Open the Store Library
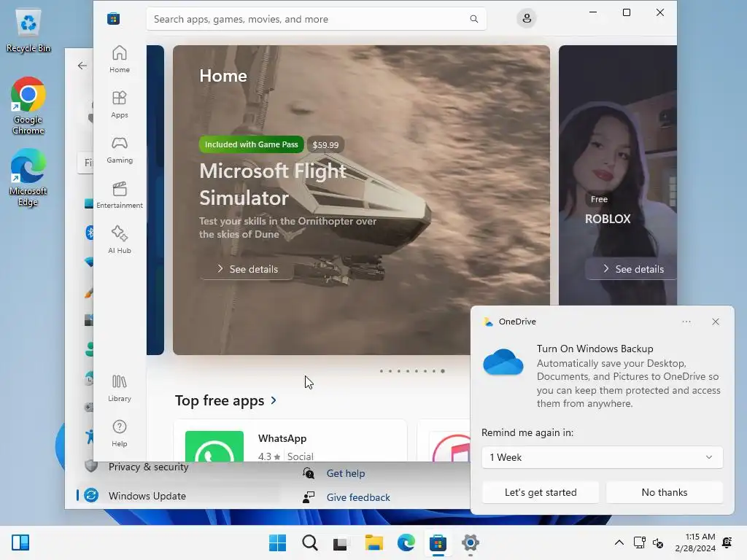 point(119,388)
